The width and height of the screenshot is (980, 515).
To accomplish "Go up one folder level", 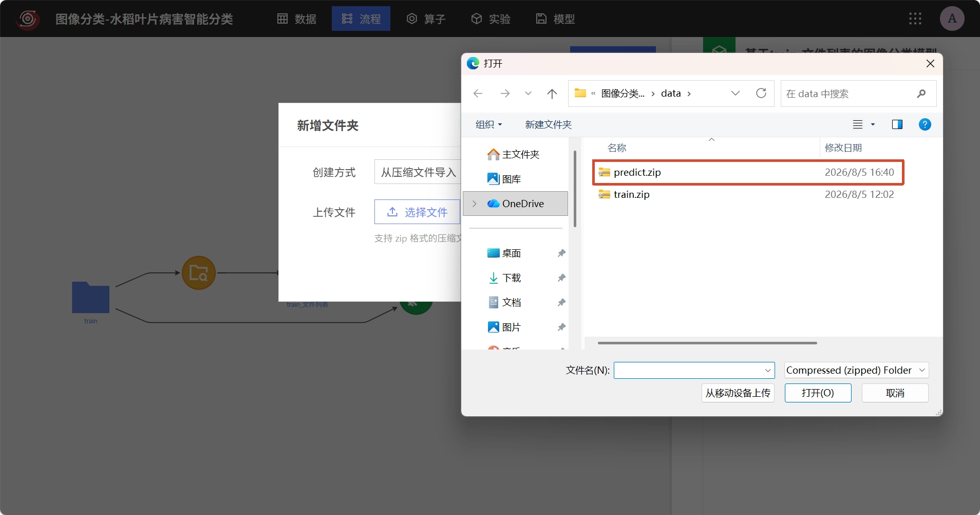I will point(552,94).
